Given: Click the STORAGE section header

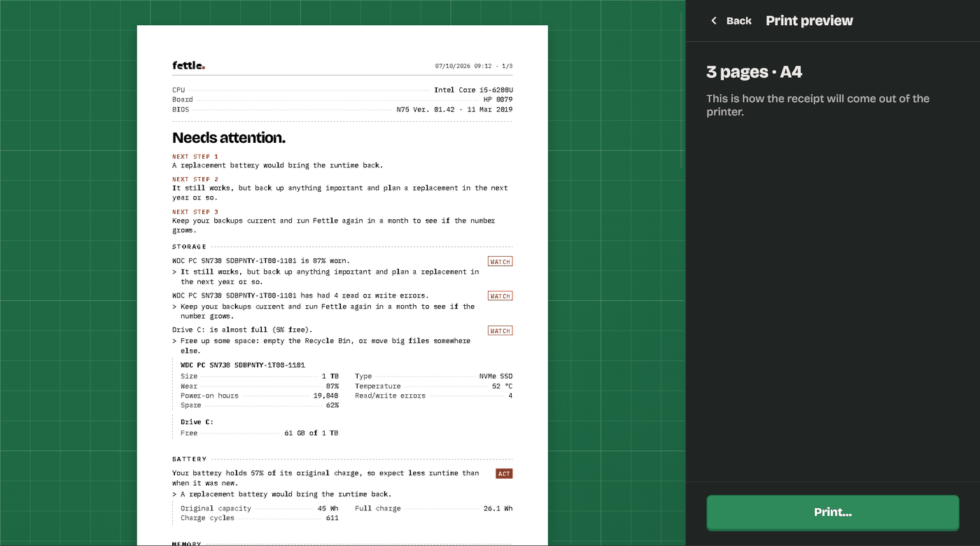Looking at the screenshot, I should coord(190,247).
